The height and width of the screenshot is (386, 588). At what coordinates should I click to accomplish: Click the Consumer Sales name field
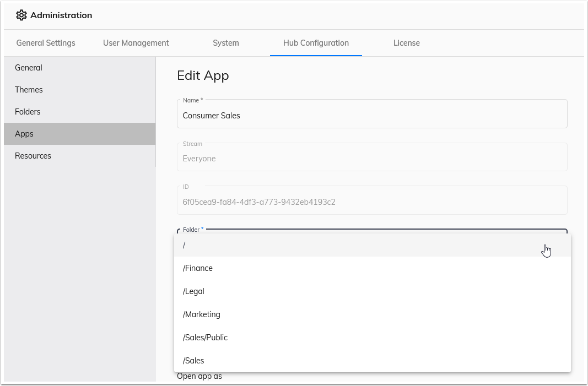click(x=372, y=115)
